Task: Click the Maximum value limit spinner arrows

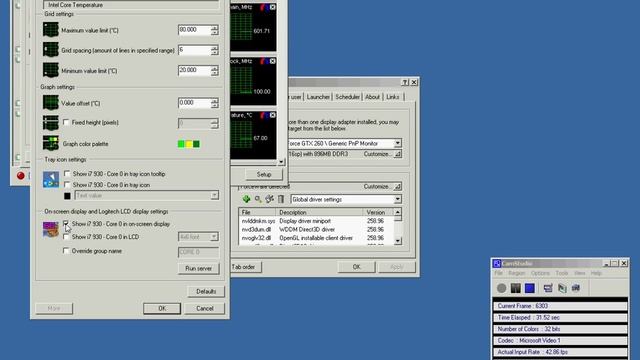Action: (214, 30)
